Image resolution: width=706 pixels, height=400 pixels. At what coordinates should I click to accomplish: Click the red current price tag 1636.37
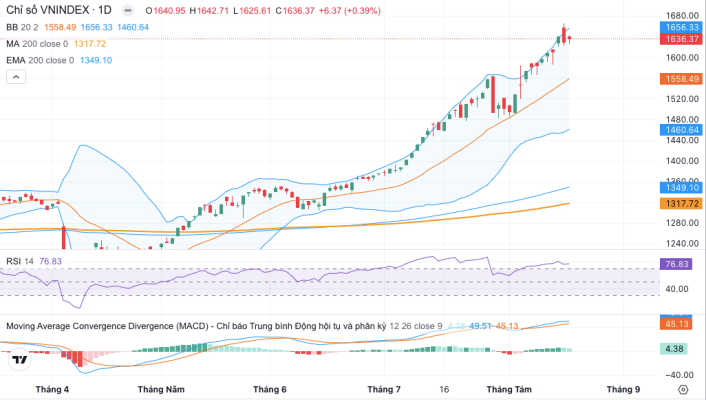coord(682,39)
